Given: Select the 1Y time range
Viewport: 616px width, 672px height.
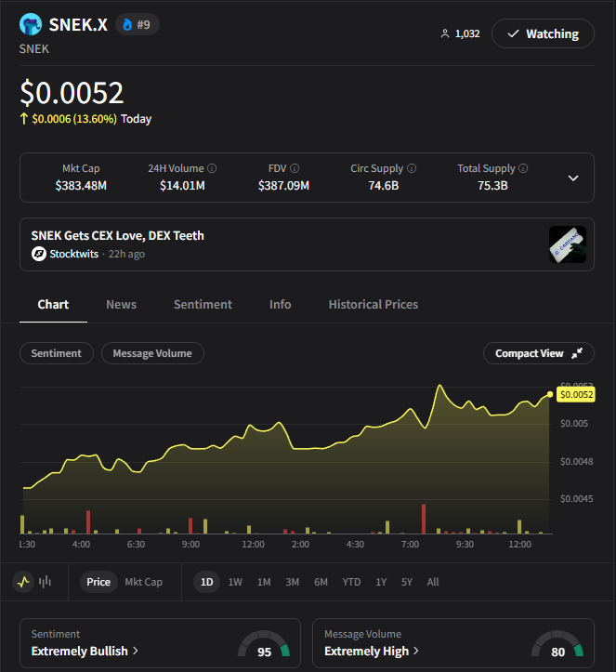Looking at the screenshot, I should [x=381, y=582].
